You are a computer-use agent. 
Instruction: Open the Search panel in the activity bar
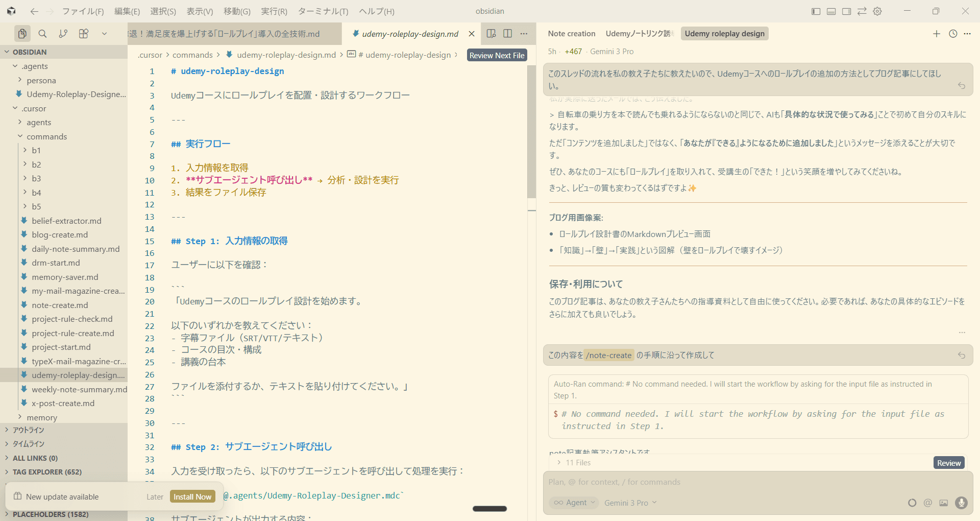coord(43,34)
